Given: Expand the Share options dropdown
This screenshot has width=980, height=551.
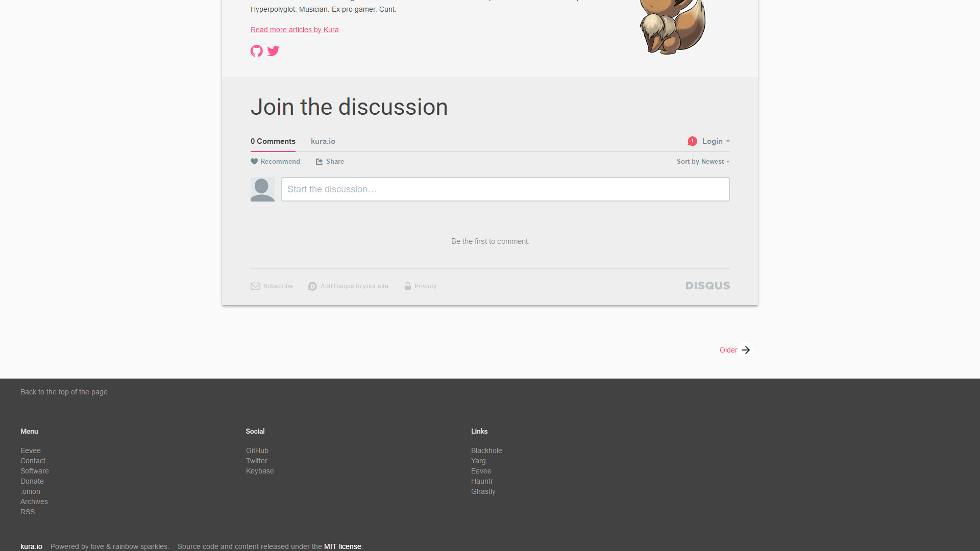Looking at the screenshot, I should click(329, 161).
